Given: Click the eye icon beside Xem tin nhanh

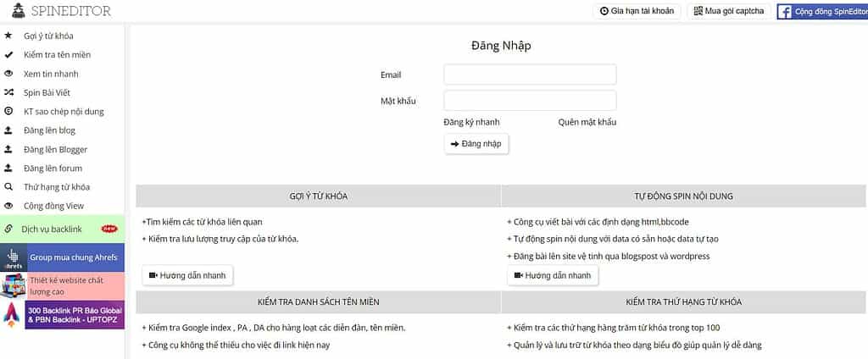Looking at the screenshot, I should 8,74.
